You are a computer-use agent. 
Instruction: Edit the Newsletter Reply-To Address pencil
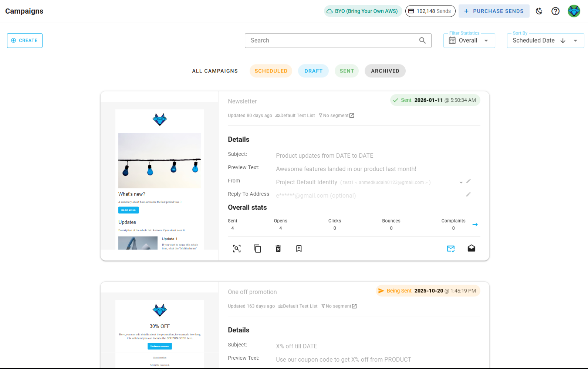469,194
